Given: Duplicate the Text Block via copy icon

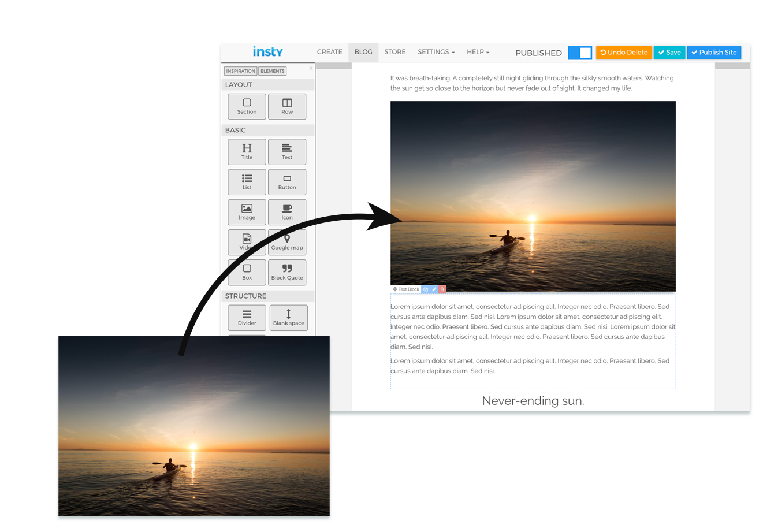Looking at the screenshot, I should coord(426,289).
